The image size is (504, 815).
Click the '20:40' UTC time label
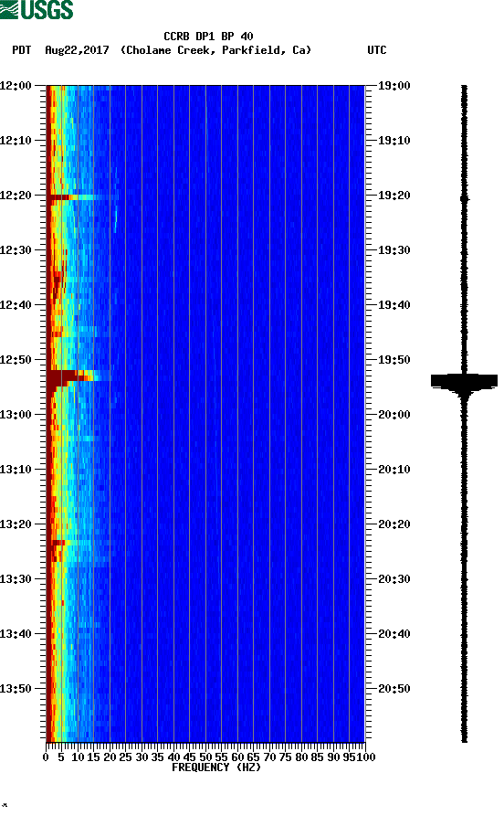(394, 634)
